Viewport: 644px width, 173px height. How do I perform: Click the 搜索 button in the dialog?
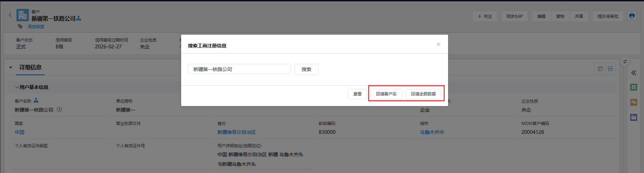tap(306, 69)
